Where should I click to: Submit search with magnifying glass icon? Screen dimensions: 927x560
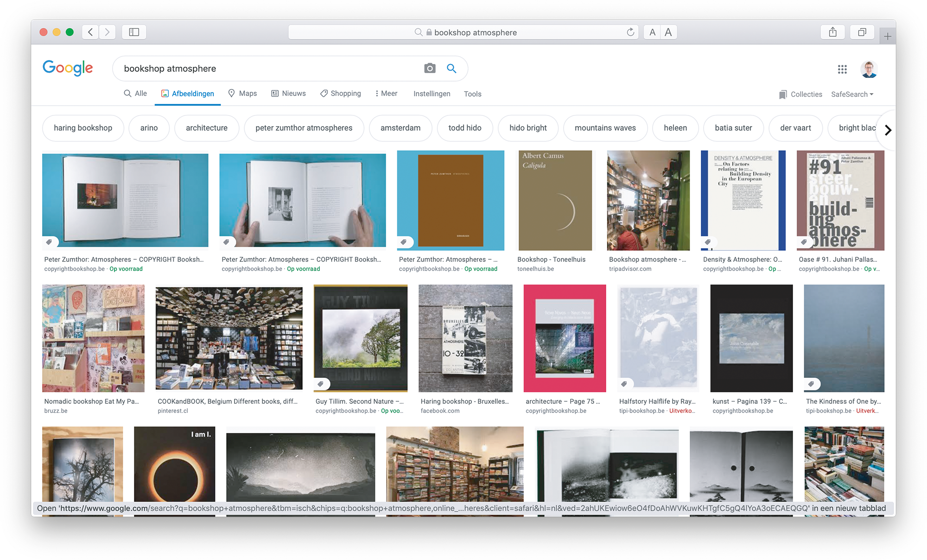[451, 69]
